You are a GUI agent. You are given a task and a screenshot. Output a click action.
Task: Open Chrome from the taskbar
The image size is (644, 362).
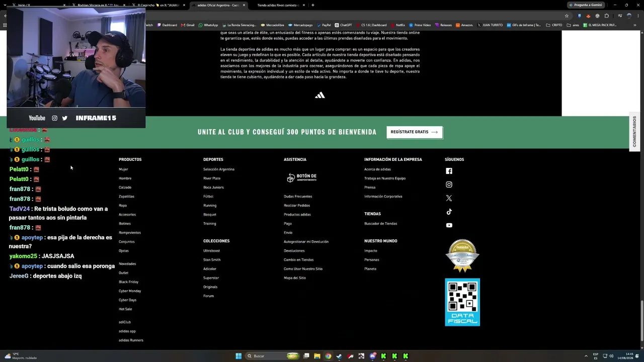point(328,356)
